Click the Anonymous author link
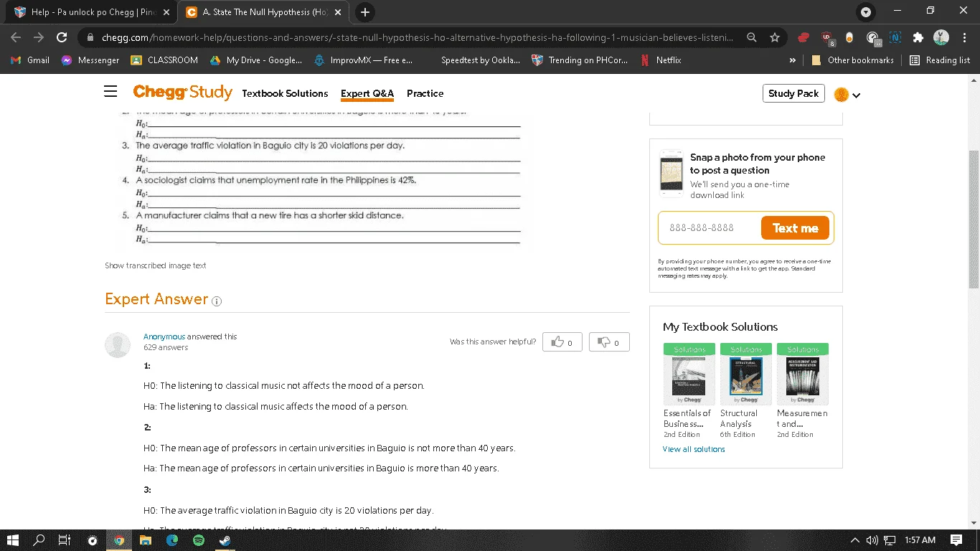Viewport: 980px width, 551px height. pos(164,336)
